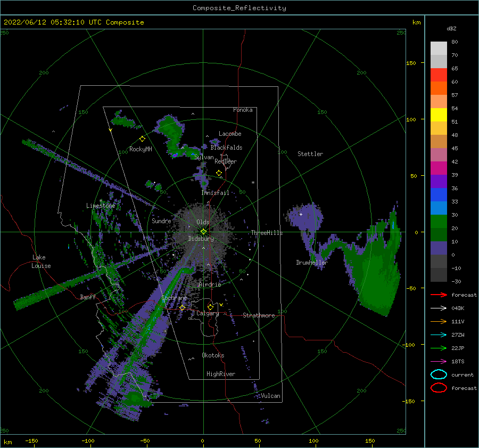Viewport: 479px width, 448px height.
Task: Click the Sundre label
Action: point(161,221)
